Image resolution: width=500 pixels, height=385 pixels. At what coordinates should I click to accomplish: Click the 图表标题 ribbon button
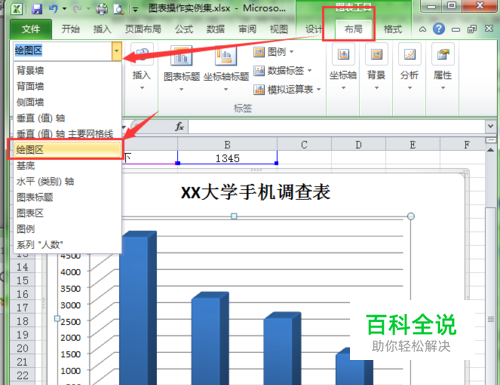coord(181,68)
